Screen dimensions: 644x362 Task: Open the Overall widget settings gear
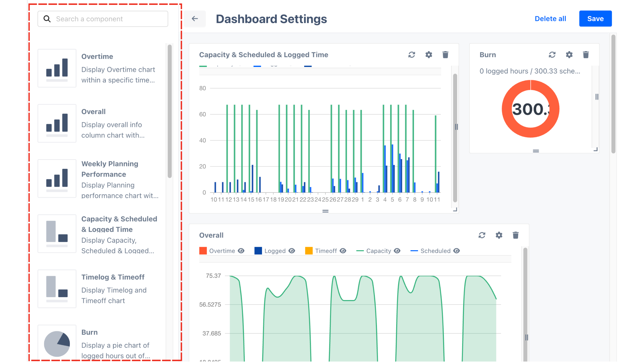[x=499, y=235]
